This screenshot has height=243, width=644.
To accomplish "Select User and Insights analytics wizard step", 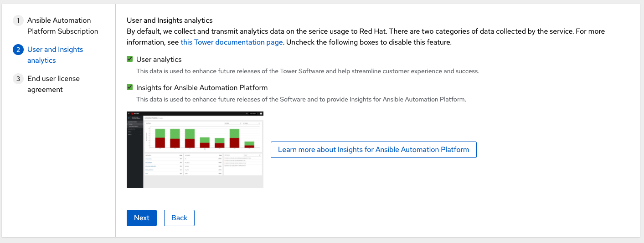I will pos(55,55).
